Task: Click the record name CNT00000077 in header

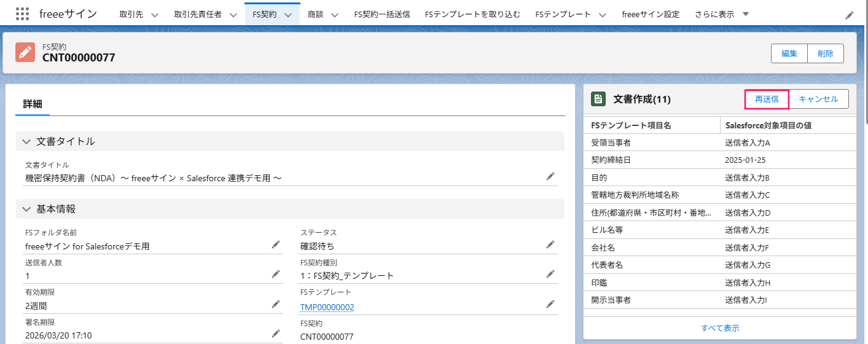Action: (79, 58)
